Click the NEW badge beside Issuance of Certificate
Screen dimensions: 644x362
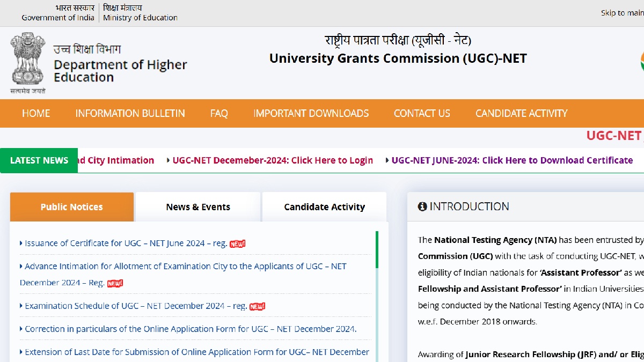[237, 243]
